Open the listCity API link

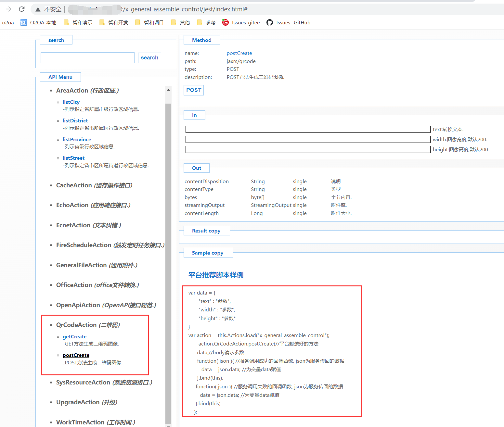71,102
